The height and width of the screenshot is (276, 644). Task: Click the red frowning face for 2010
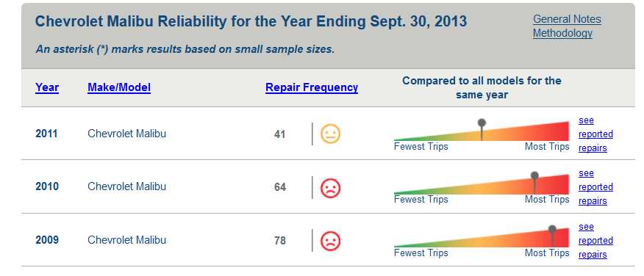tap(330, 187)
